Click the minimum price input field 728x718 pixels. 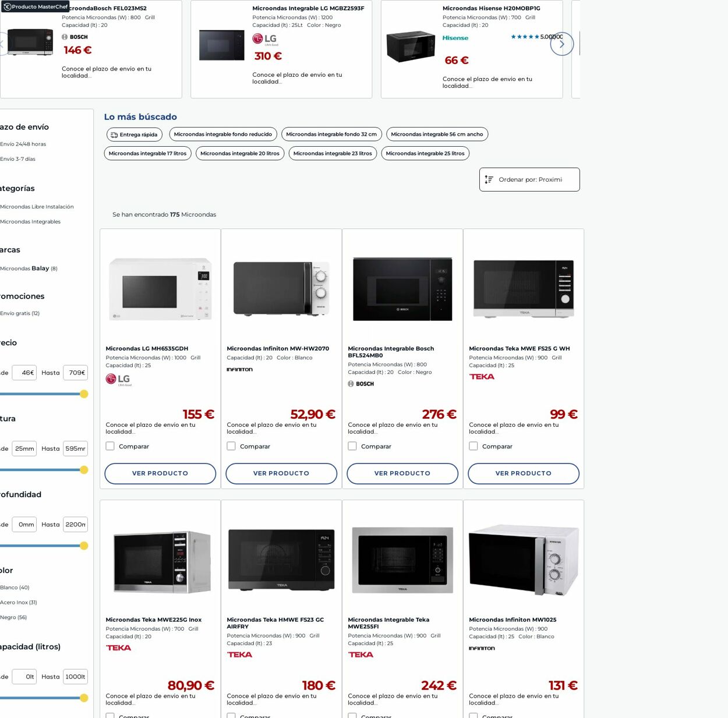(x=24, y=373)
